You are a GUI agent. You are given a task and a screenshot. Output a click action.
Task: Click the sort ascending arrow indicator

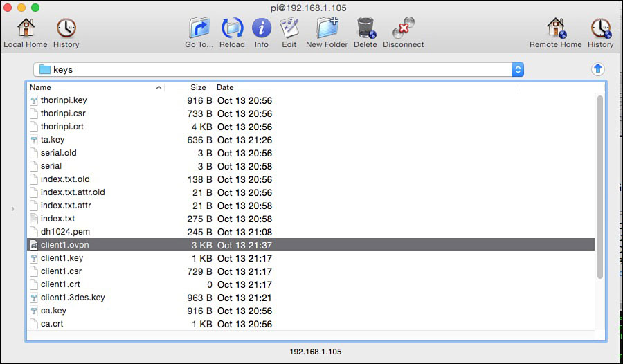[x=159, y=87]
